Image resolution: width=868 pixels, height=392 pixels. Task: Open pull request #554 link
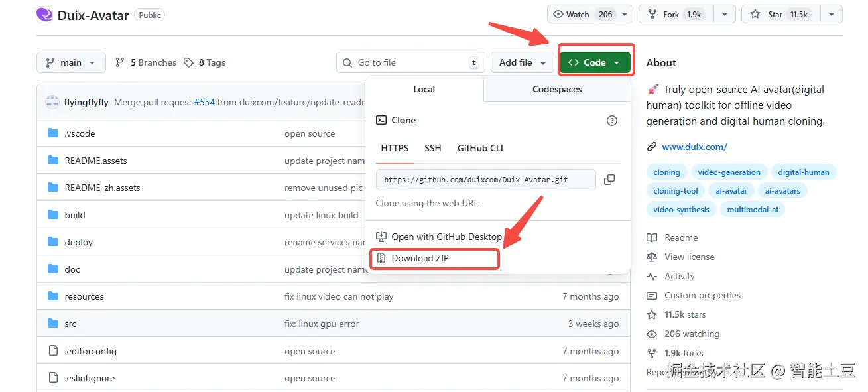204,102
